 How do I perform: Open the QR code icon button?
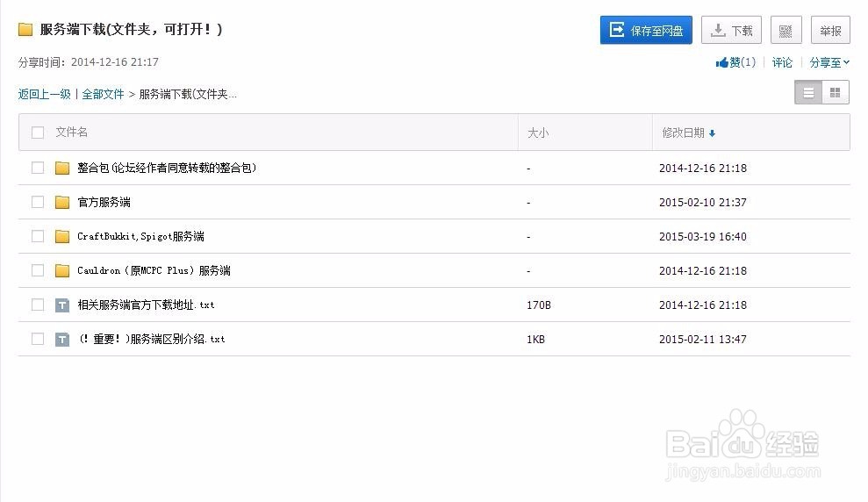coord(786,30)
